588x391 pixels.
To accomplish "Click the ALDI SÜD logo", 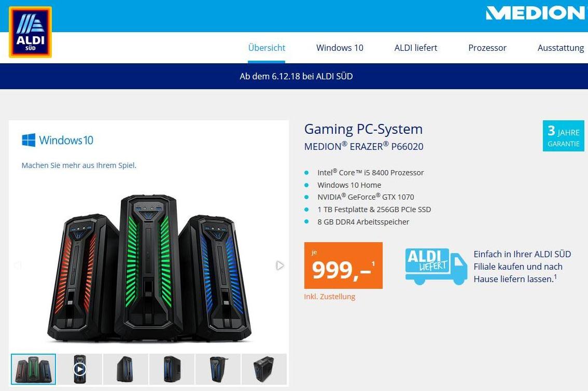I will [31, 32].
